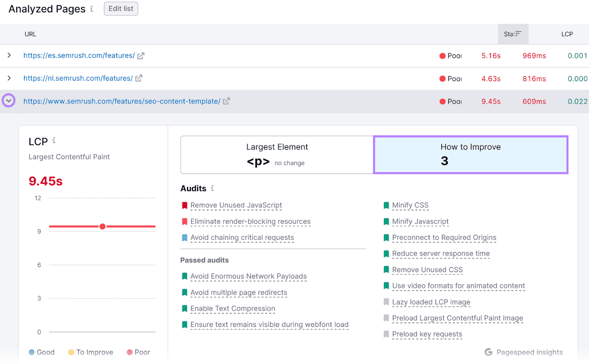Click the external link icon beside the seo-content-template URL
This screenshot has height=364, width=589.
[x=227, y=101]
